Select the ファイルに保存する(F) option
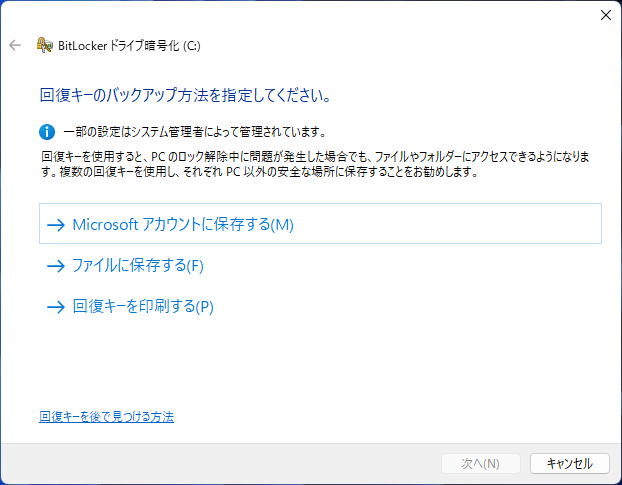622x485 pixels. [x=138, y=266]
